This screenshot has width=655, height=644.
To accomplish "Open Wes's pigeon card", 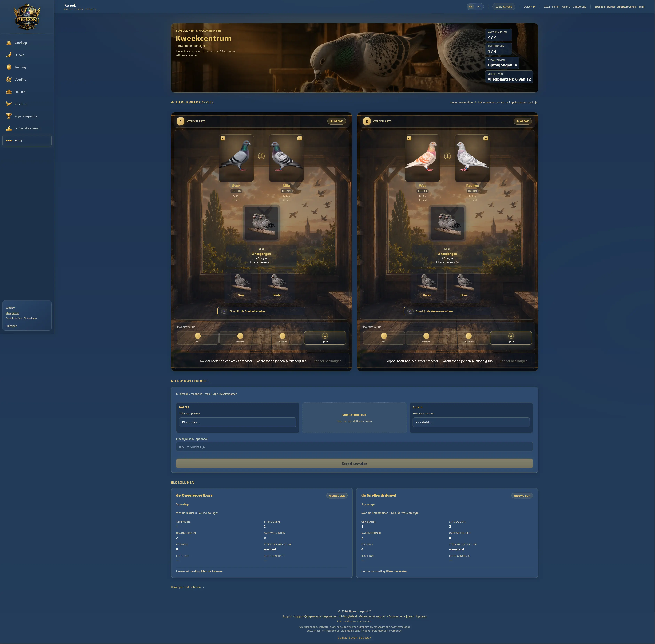I will [422, 158].
